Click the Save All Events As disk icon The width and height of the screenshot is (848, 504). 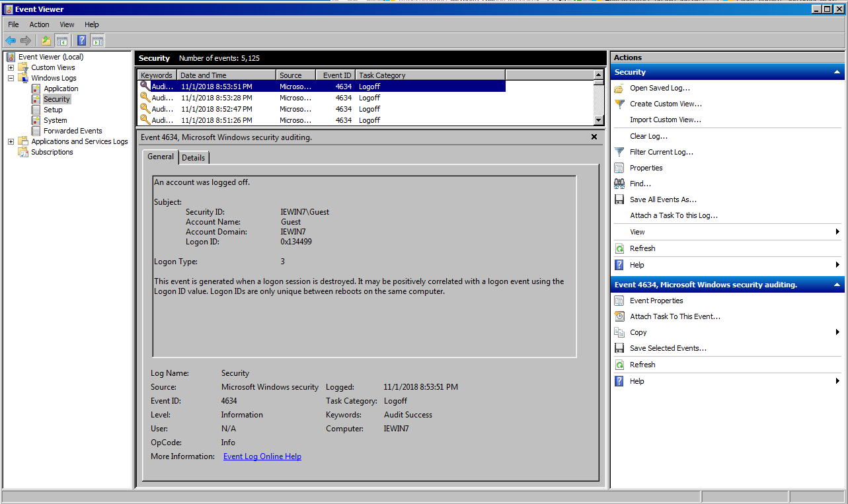click(x=619, y=199)
